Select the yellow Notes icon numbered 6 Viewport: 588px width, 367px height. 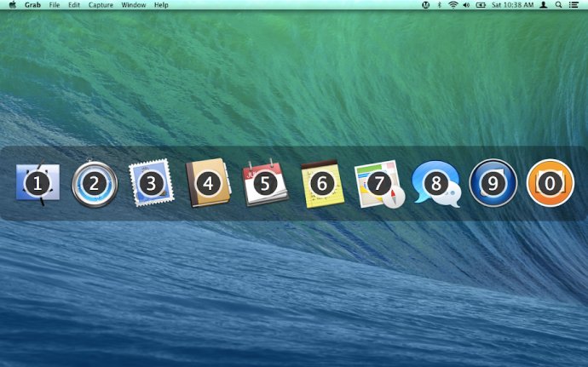[322, 183]
